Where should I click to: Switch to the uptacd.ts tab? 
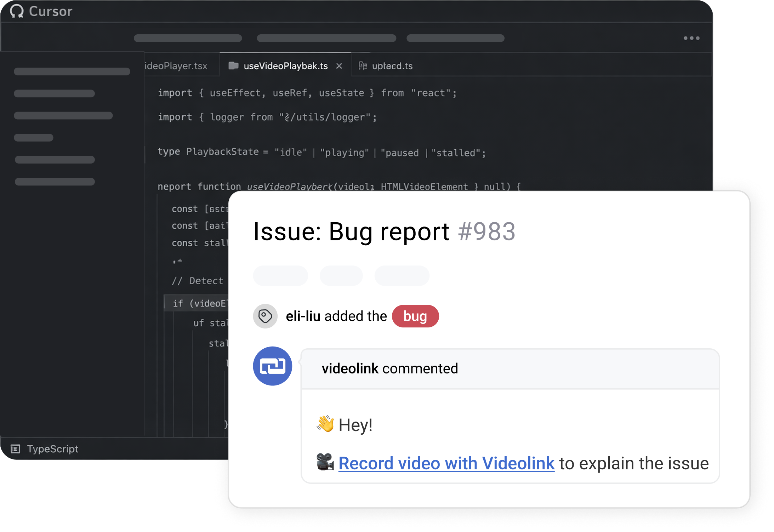coord(392,66)
